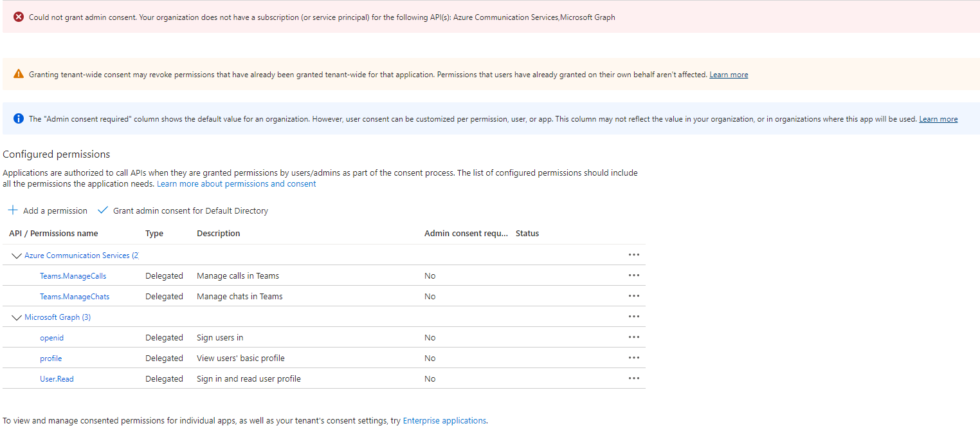Viewport: 980px width, 446px height.
Task: Collapse the Azure Communication Services group chevron
Action: point(17,256)
